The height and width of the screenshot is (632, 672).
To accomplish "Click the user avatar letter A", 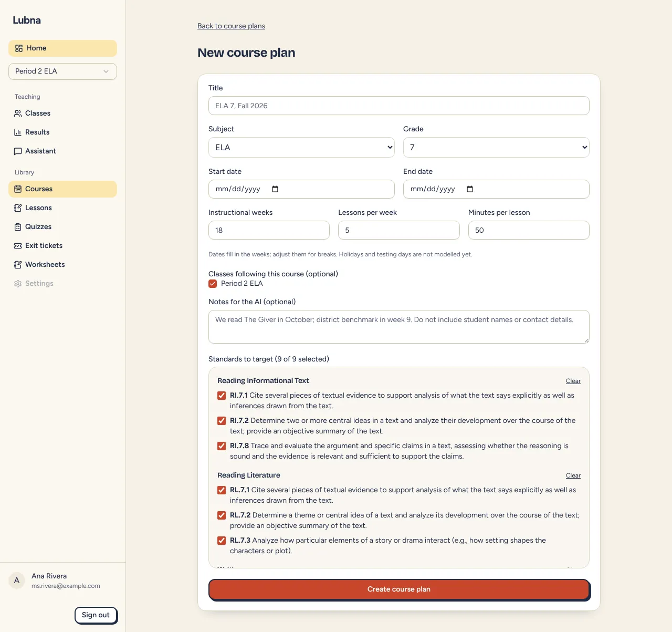I will click(17, 581).
